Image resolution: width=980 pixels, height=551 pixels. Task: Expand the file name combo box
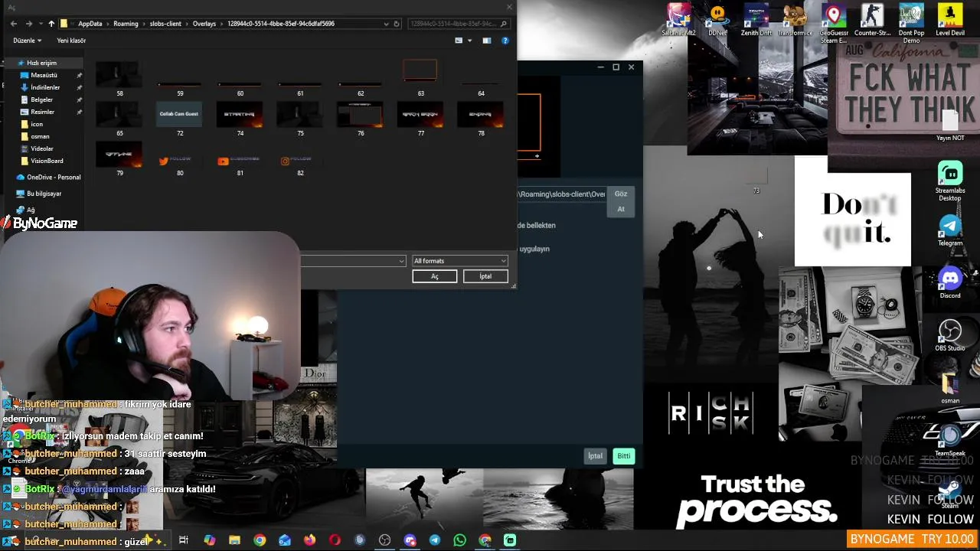(401, 261)
